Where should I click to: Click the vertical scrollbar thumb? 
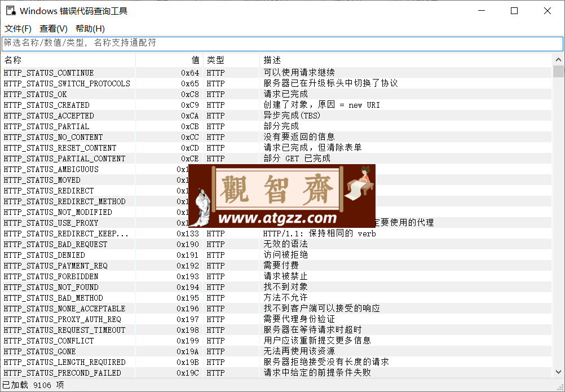(558, 71)
